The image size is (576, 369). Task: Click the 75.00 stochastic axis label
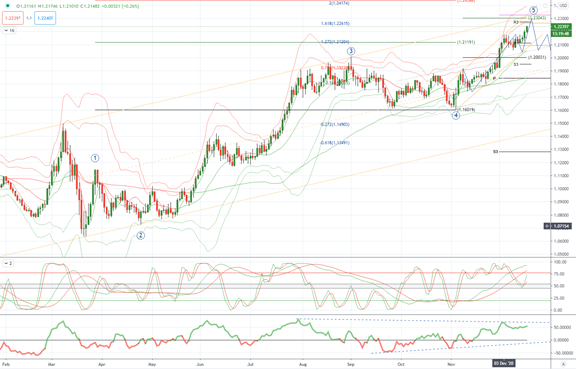click(x=559, y=274)
